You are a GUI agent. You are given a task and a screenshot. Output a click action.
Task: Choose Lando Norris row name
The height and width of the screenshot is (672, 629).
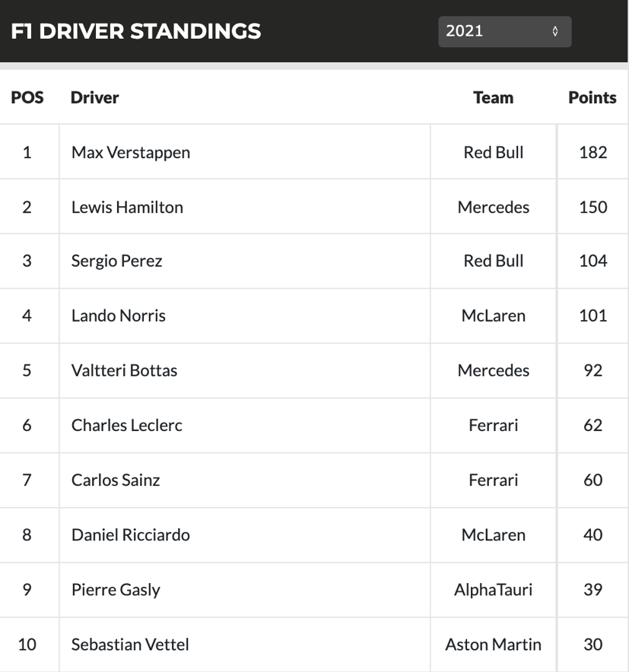pos(119,316)
